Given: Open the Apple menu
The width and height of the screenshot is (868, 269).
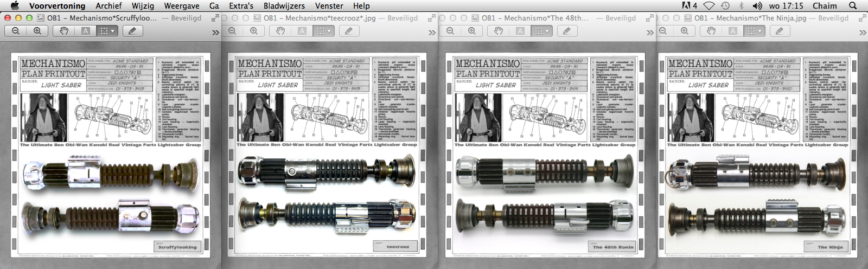Looking at the screenshot, I should (15, 5).
